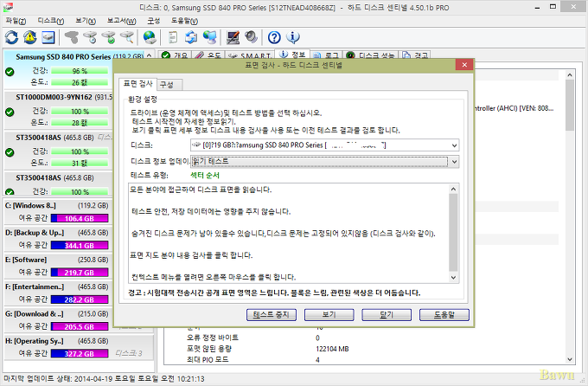Collapse disk list with up chevron
The width and height of the screenshot is (588, 386).
coord(150,55)
